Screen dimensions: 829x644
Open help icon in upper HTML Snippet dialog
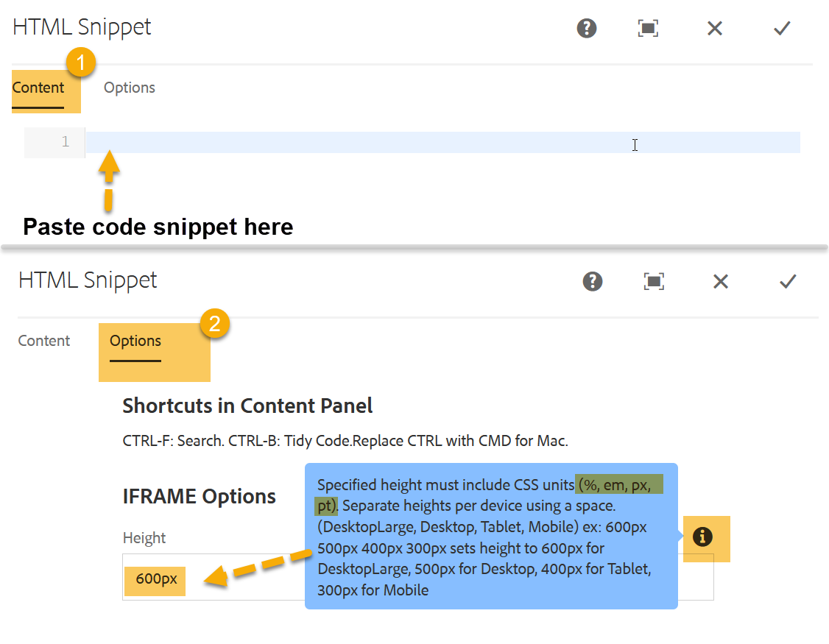pos(586,28)
